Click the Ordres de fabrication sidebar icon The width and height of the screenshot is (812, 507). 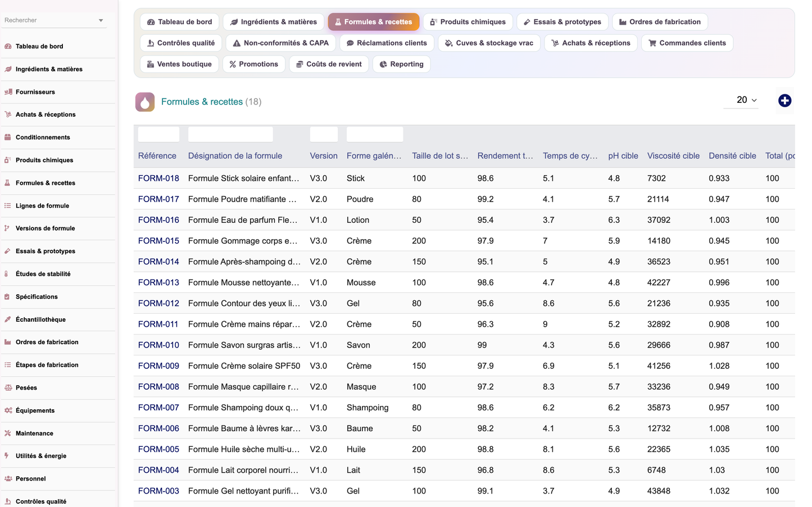coord(8,342)
